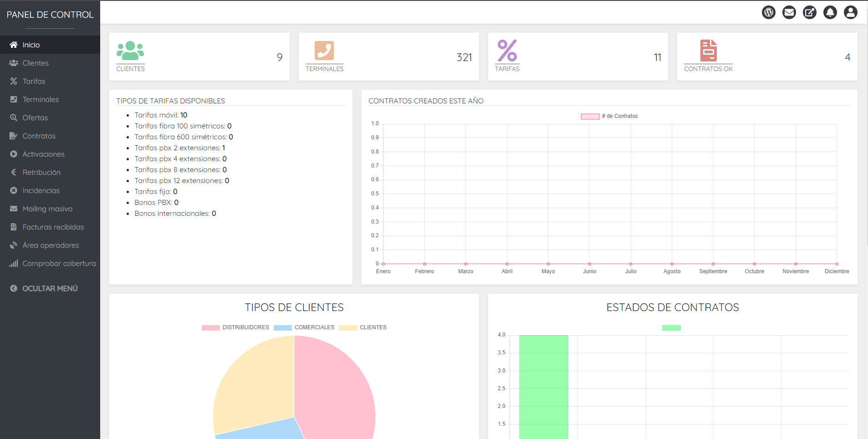Open Clientes section in sidebar
This screenshot has height=439, width=868.
pyautogui.click(x=50, y=63)
